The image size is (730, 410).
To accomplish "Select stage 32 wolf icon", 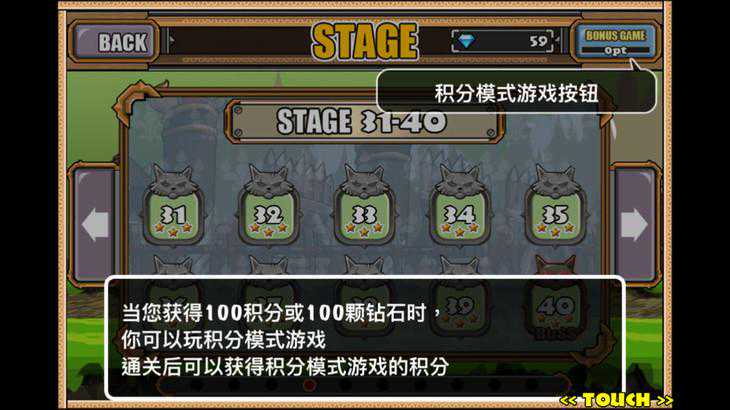I will [x=269, y=206].
